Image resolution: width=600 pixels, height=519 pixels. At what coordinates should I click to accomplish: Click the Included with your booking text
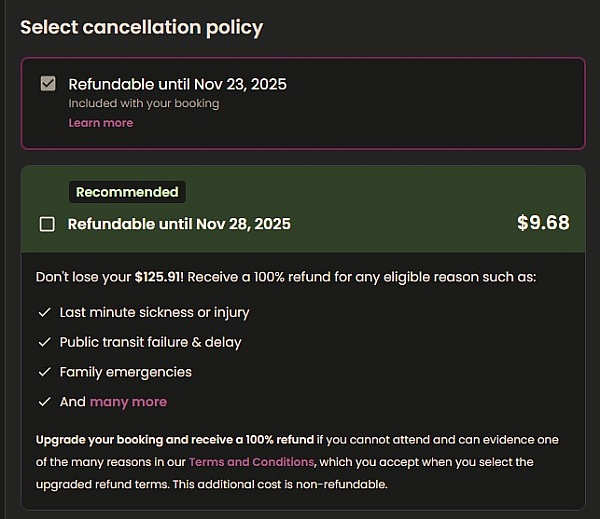click(x=143, y=103)
